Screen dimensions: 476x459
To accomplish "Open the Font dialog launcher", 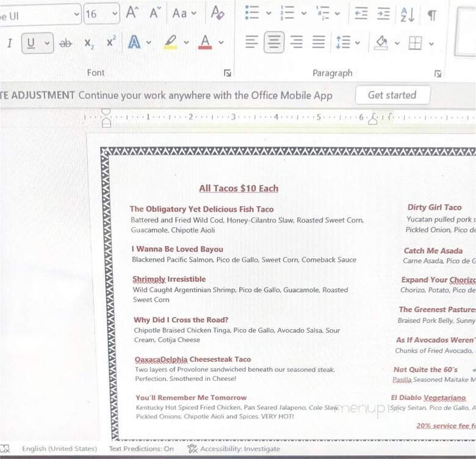I will [x=228, y=73].
